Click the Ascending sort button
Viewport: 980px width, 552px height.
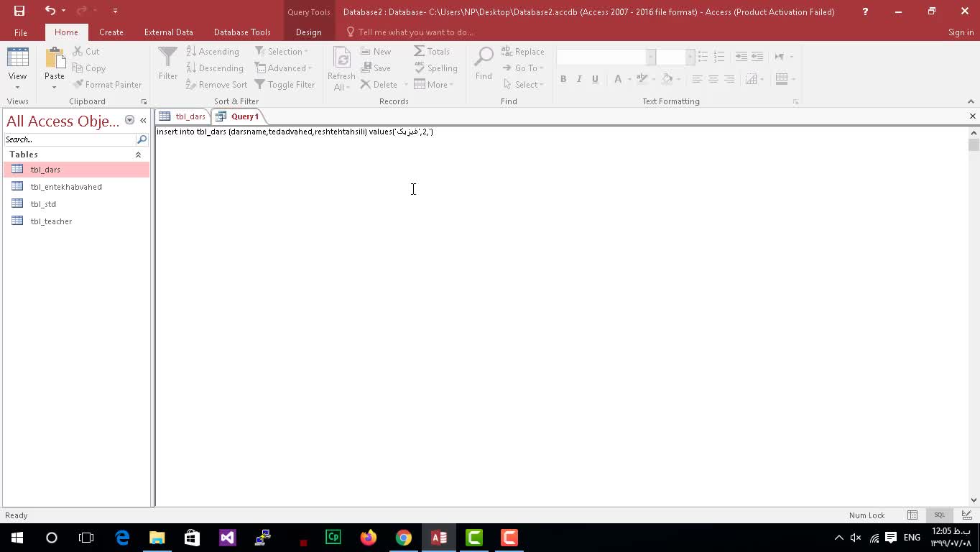(213, 52)
